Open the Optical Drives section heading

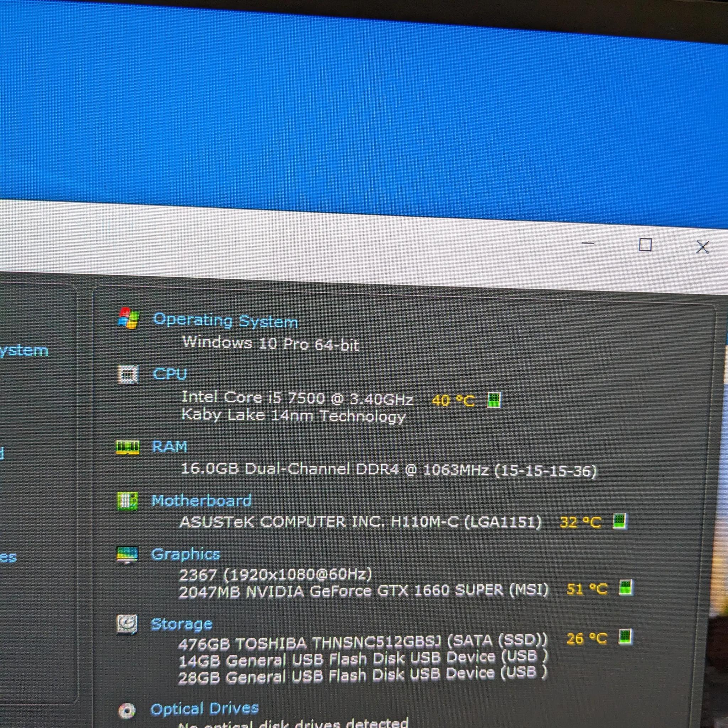coord(204,709)
